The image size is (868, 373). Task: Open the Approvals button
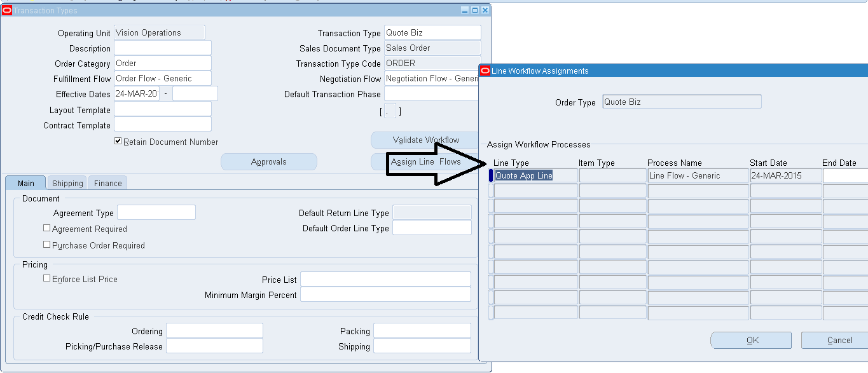(268, 162)
